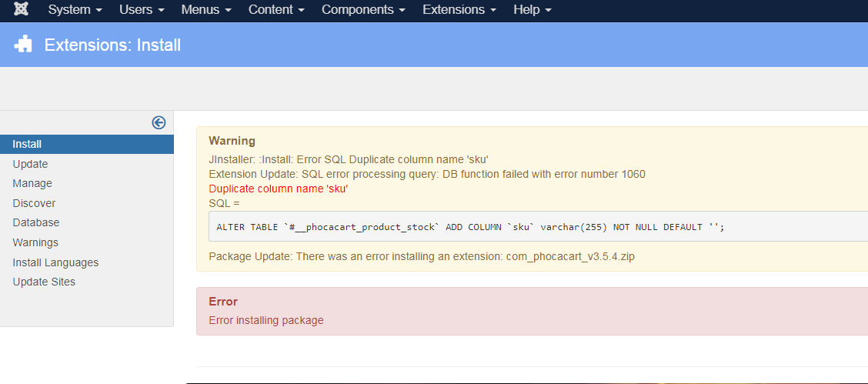Screen dimensions: 868x384
Task: Click the Joomla logo icon
Action: (21, 9)
